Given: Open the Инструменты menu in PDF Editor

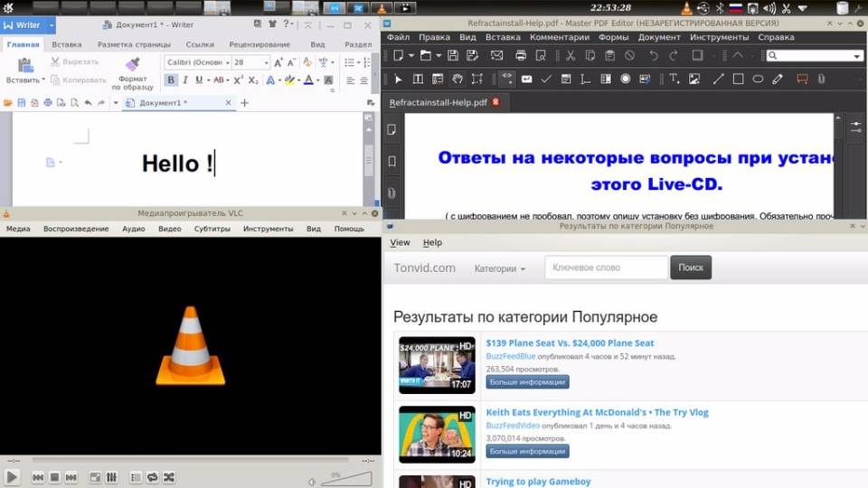Looking at the screenshot, I should pyautogui.click(x=719, y=37).
